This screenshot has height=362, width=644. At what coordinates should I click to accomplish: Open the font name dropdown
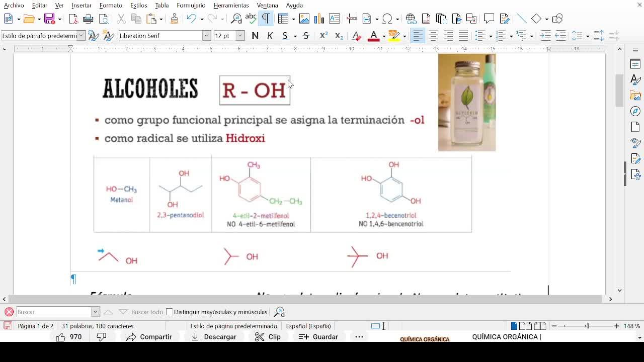[206, 36]
